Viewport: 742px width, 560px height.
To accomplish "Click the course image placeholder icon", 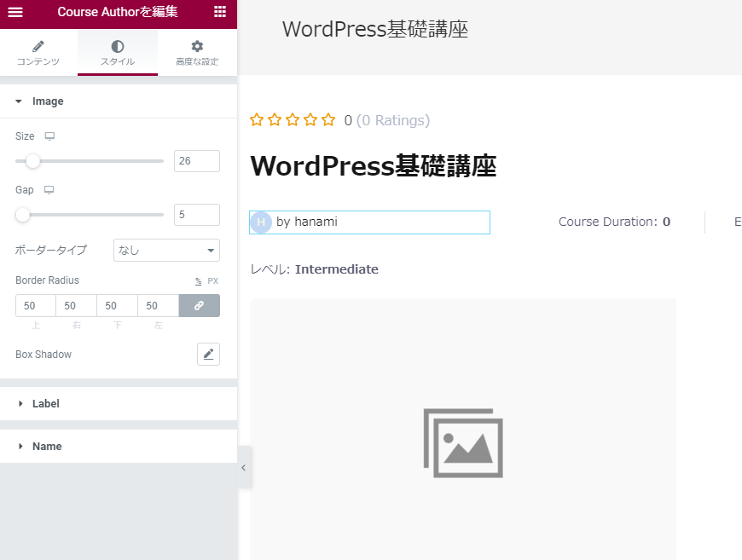I will 463,443.
